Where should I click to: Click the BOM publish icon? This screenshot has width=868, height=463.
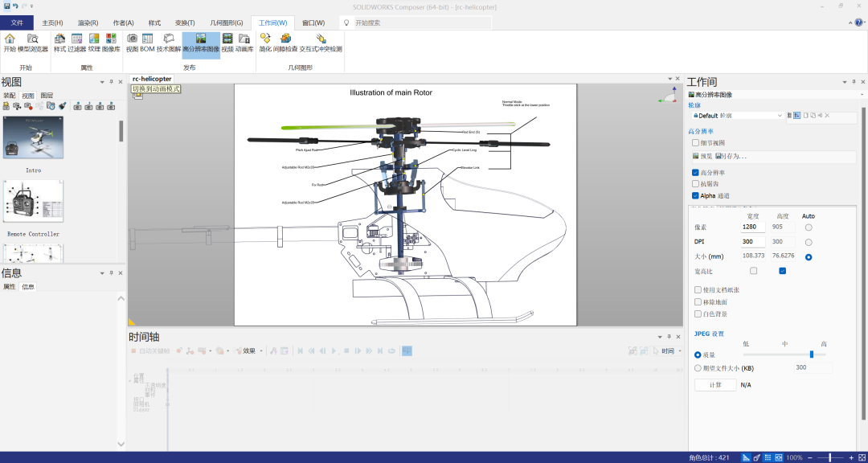click(x=148, y=39)
